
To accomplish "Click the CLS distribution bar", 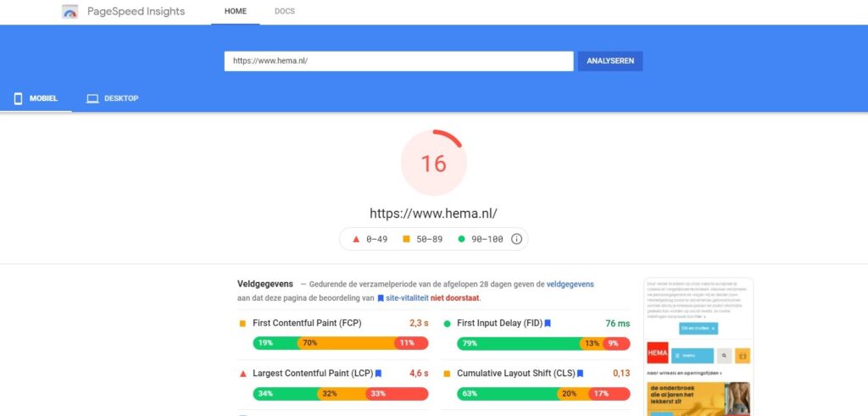I will point(543,393).
